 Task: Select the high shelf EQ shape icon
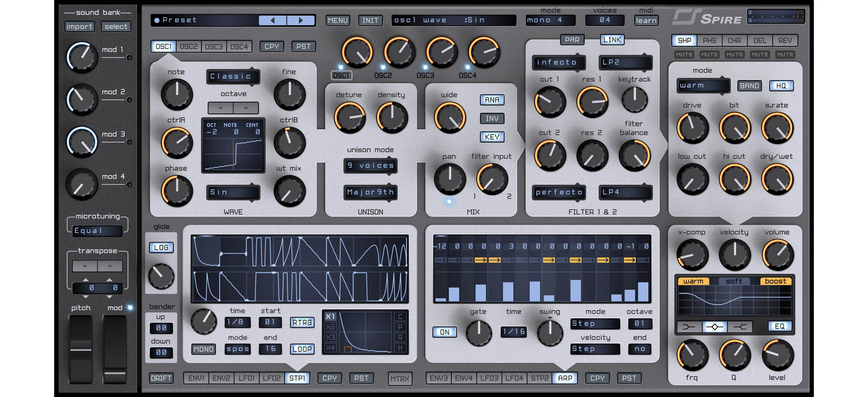tap(740, 327)
